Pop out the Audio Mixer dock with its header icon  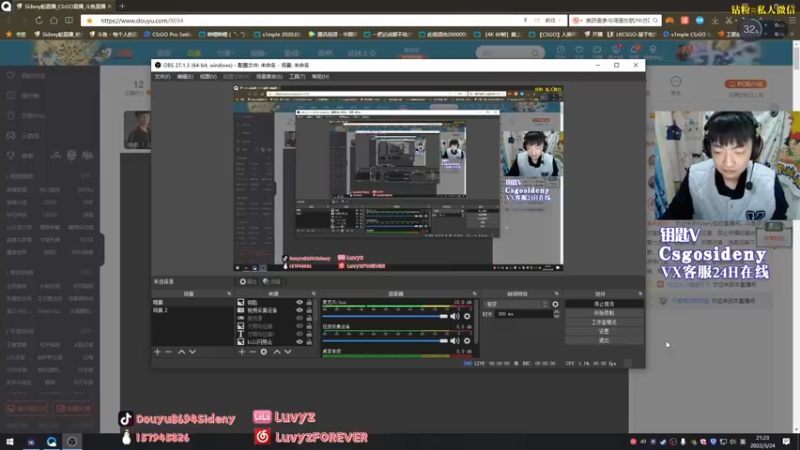(x=474, y=294)
